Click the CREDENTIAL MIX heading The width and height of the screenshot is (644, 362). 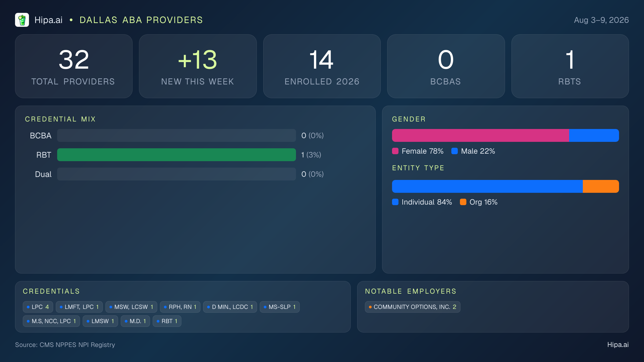click(x=60, y=119)
